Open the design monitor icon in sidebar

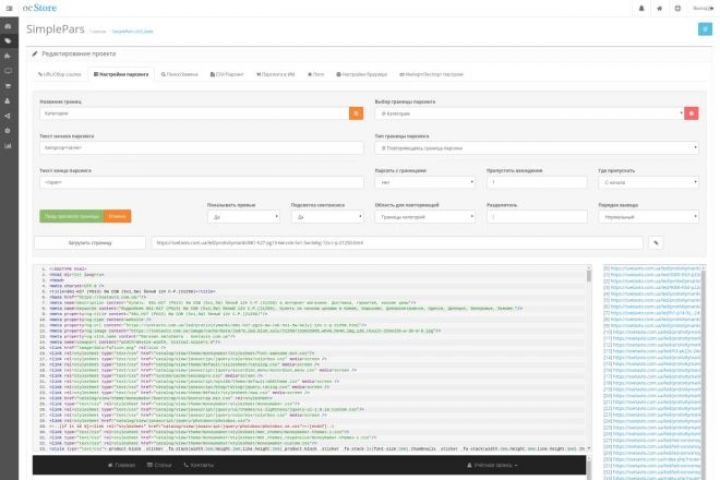[x=8, y=71]
